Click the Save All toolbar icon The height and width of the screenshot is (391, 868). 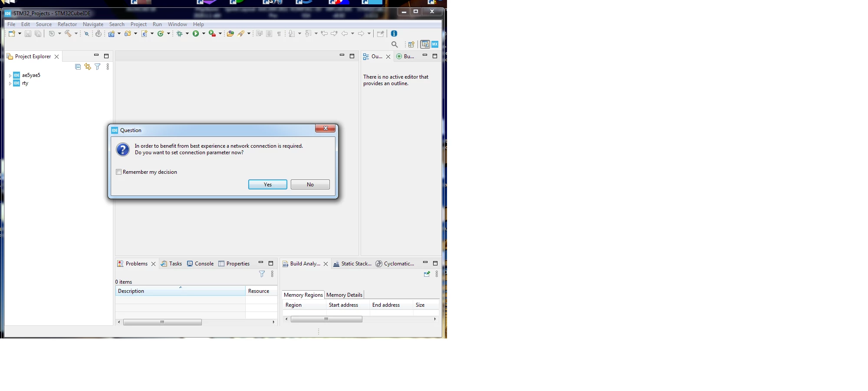pyautogui.click(x=38, y=33)
